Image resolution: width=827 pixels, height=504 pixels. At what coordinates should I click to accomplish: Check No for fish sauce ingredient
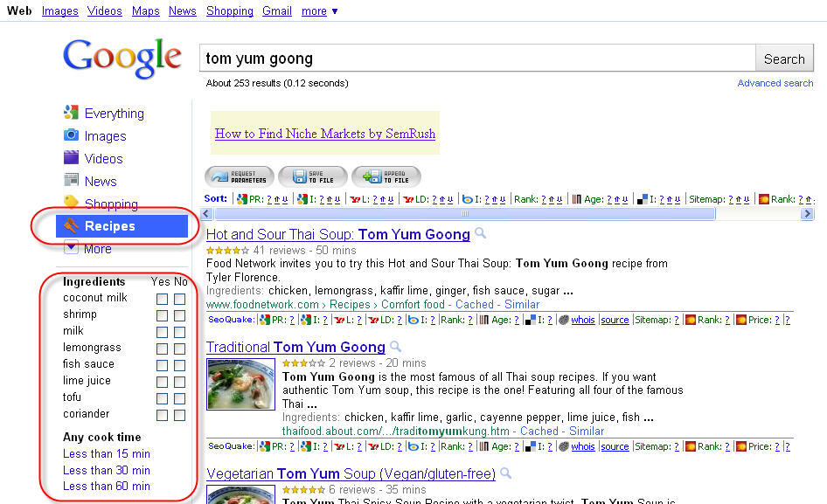click(x=180, y=365)
